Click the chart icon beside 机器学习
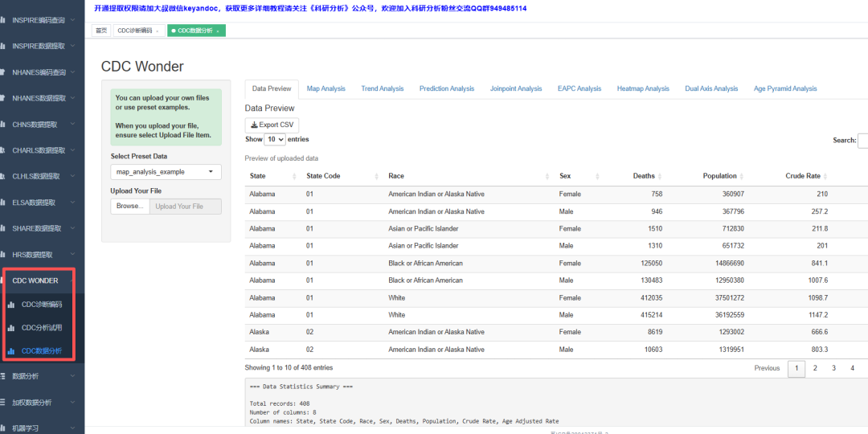This screenshot has height=434, width=868. tap(3, 428)
